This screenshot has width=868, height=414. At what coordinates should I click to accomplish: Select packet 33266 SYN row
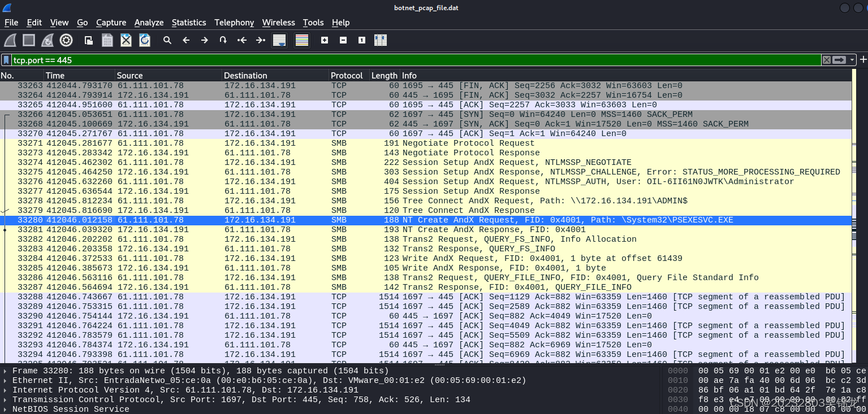coord(426,114)
